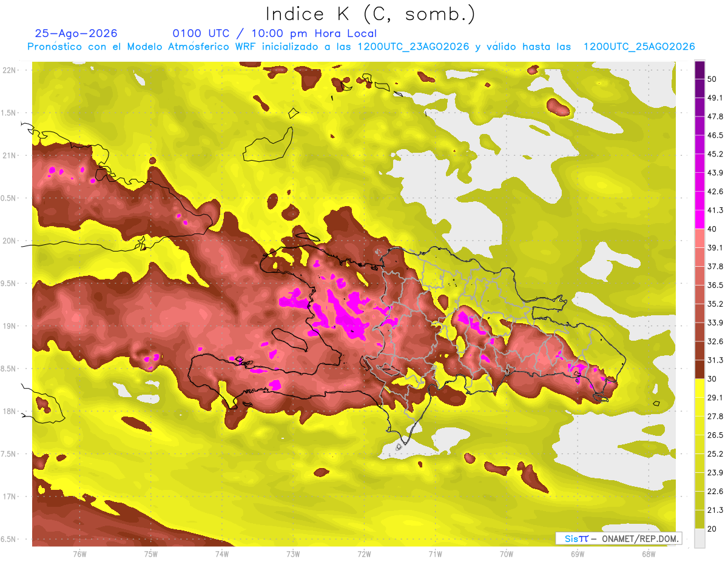
Task: Click the colorbar value '42.6'
Action: 715,192
